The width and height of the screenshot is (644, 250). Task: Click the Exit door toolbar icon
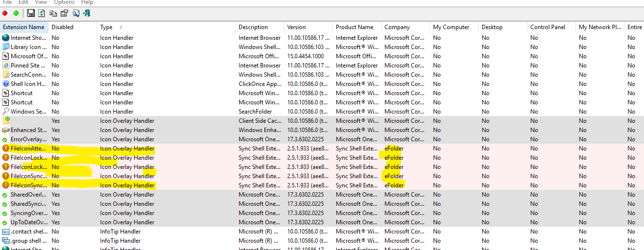coord(87,13)
